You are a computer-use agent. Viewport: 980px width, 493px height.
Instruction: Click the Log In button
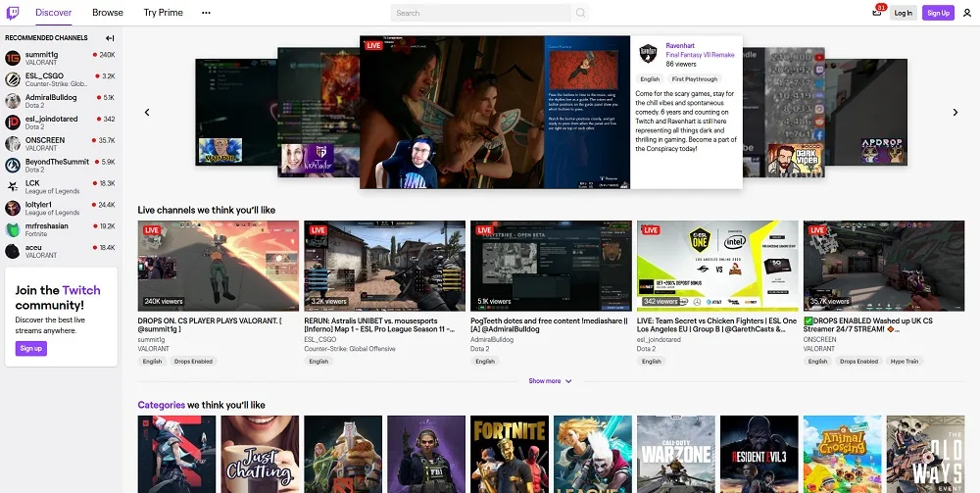tap(904, 13)
